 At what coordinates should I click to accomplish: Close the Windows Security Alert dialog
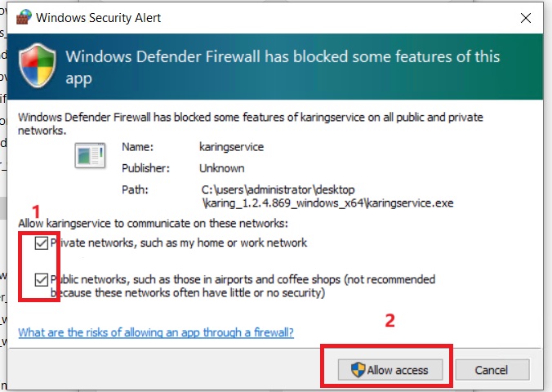[527, 17]
